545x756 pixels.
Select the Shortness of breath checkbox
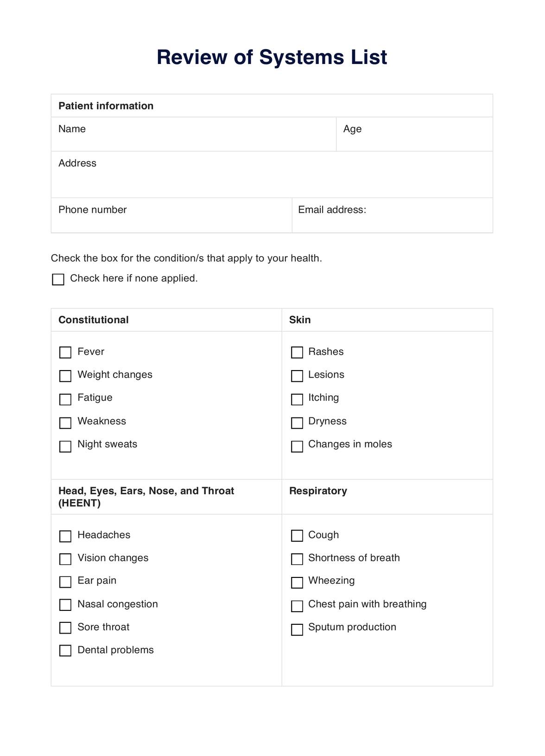[x=297, y=559]
